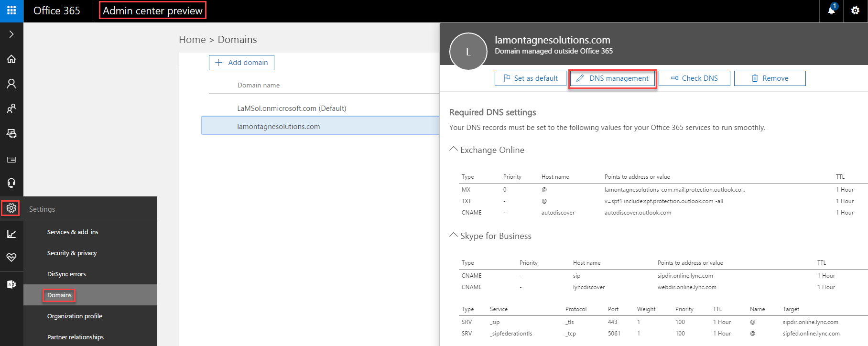Open the Reports chart icon in sidebar
The image size is (868, 346).
point(11,234)
